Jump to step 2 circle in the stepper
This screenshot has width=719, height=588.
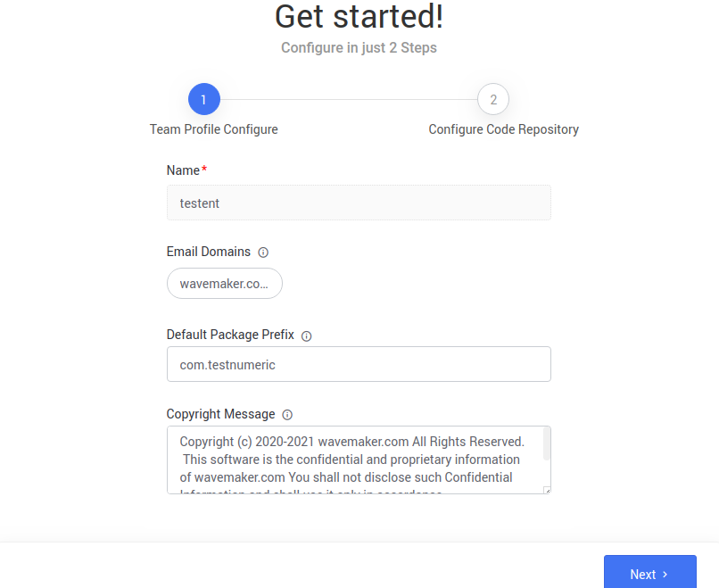tap(493, 100)
